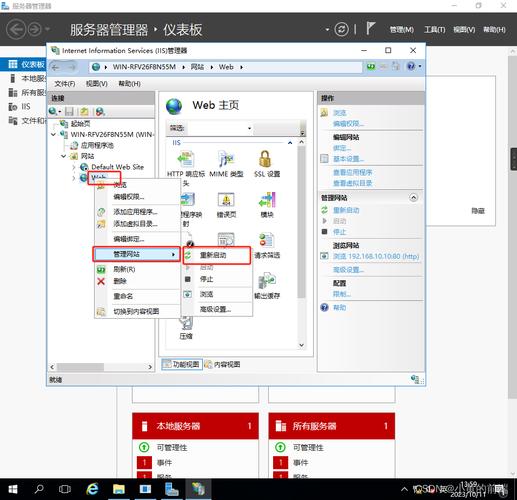
Task: Collapse IIS feature group
Action: pyautogui.click(x=290, y=143)
